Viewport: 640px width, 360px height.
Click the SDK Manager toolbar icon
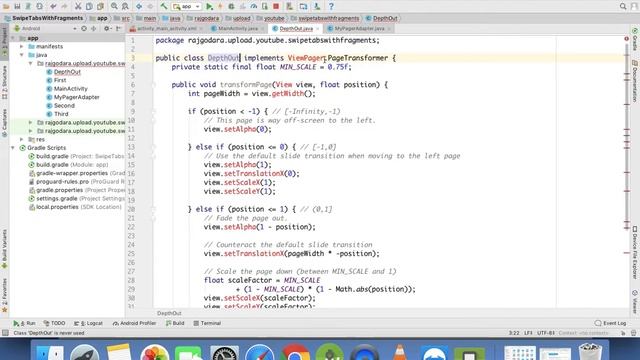click(317, 6)
